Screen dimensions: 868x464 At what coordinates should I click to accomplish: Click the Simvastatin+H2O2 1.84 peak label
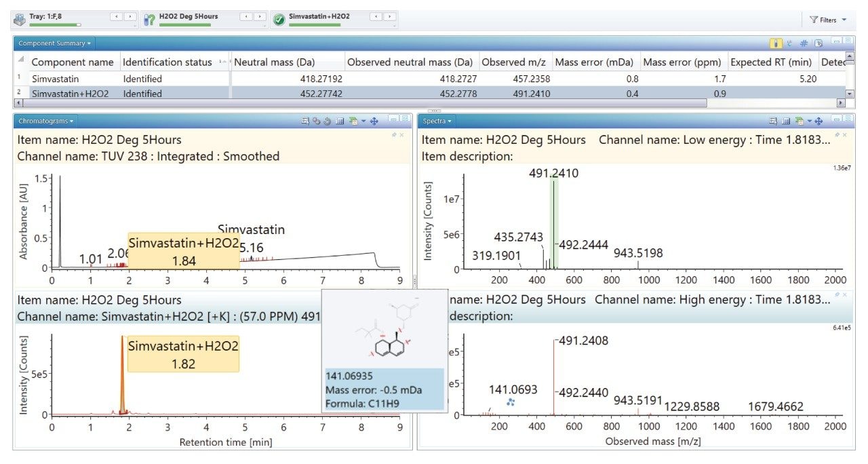(184, 251)
